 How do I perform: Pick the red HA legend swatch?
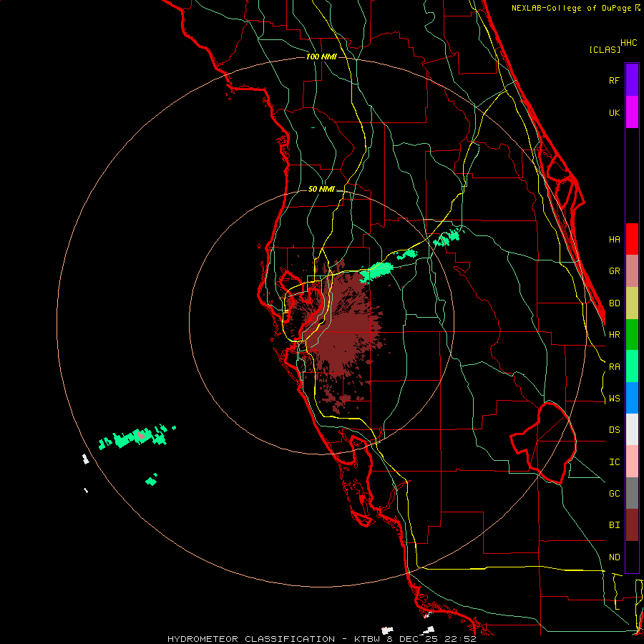coord(632,239)
